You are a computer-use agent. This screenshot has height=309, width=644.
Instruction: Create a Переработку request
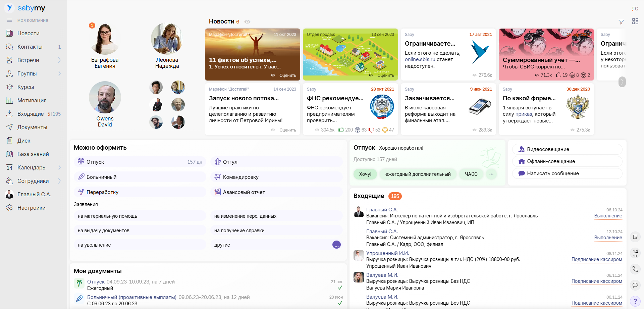[140, 192]
